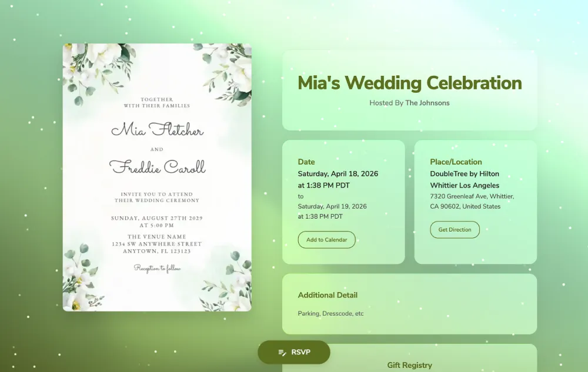Click the DoubleTree by Hilton venue name
This screenshot has width=588, height=372.
tap(465, 174)
